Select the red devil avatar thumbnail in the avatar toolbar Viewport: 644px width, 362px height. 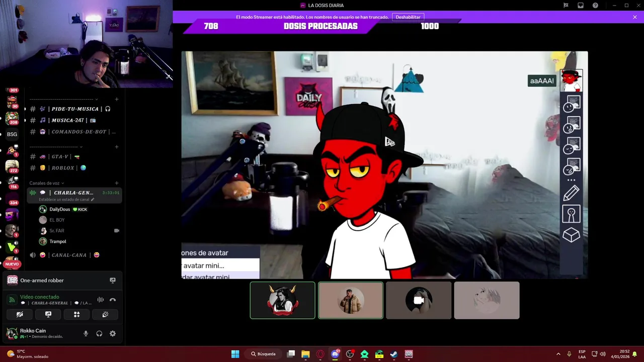tap(571, 80)
